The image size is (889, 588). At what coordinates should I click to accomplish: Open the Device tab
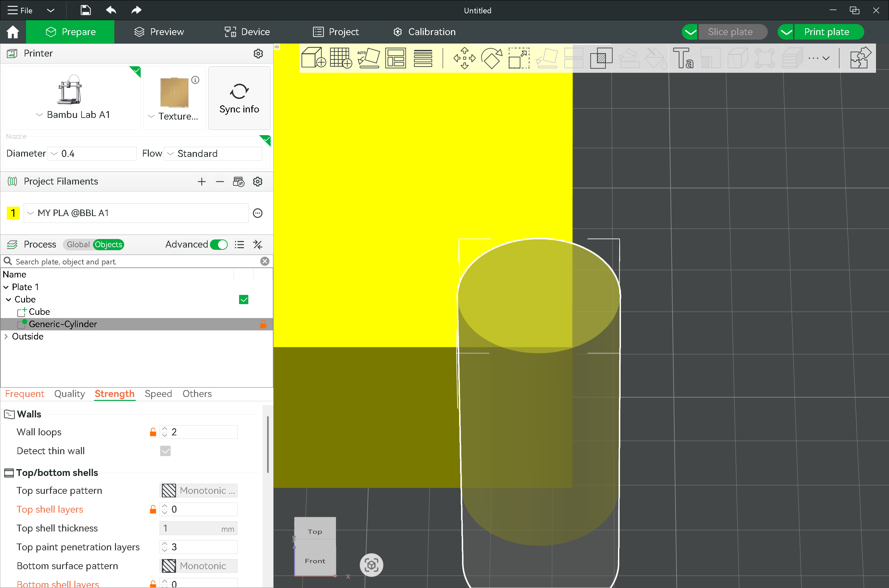[247, 32]
